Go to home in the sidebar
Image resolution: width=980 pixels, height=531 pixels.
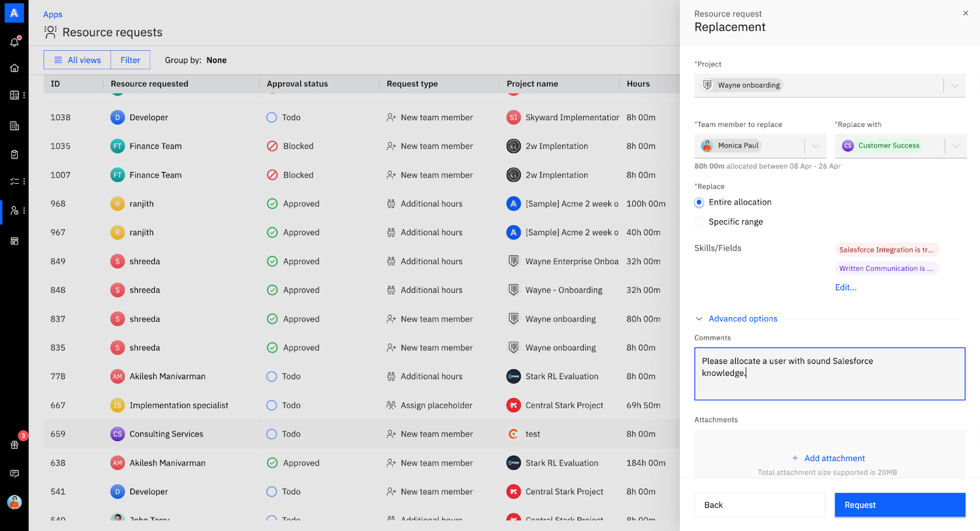click(x=15, y=68)
